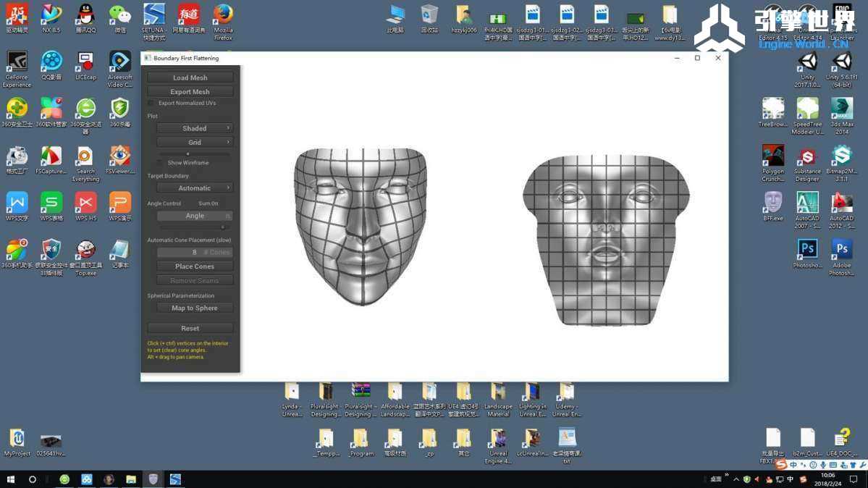Select the Unity 2017.1.0 desktop icon
The width and height of the screenshot is (868, 488).
(x=807, y=70)
